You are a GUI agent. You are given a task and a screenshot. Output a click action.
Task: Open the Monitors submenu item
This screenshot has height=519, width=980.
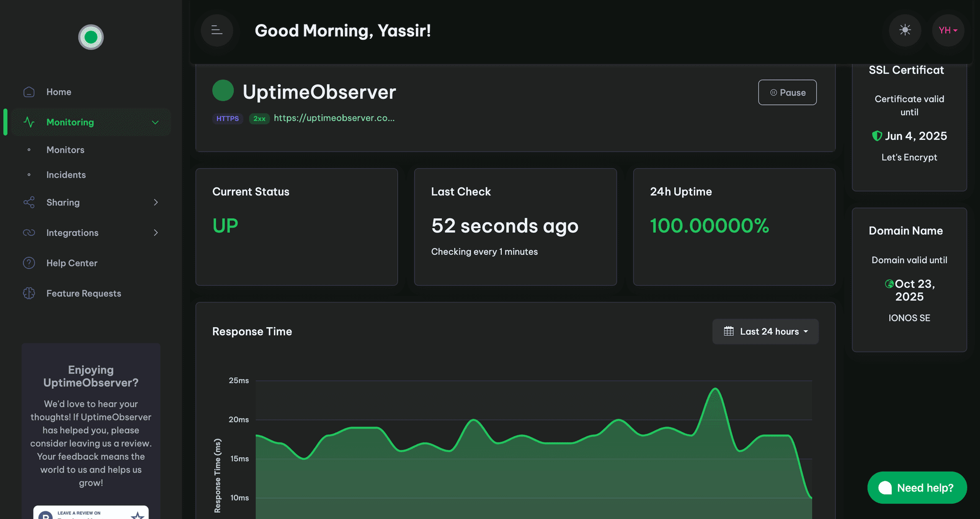click(x=65, y=150)
